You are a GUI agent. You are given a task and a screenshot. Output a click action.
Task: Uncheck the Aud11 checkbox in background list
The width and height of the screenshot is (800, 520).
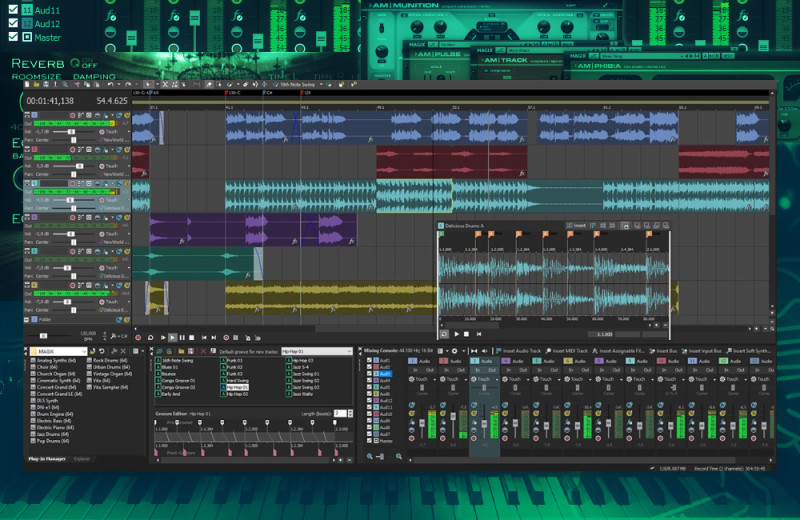point(12,8)
